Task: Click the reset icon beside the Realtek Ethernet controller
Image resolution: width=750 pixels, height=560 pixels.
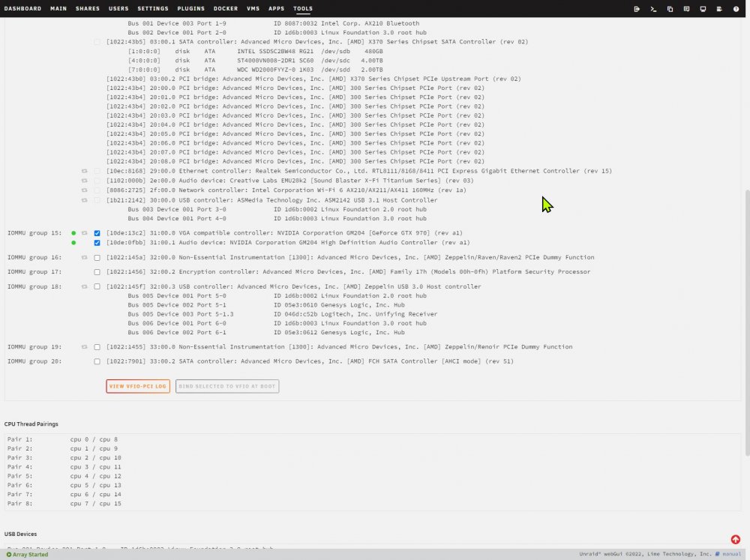Action: 84,171
